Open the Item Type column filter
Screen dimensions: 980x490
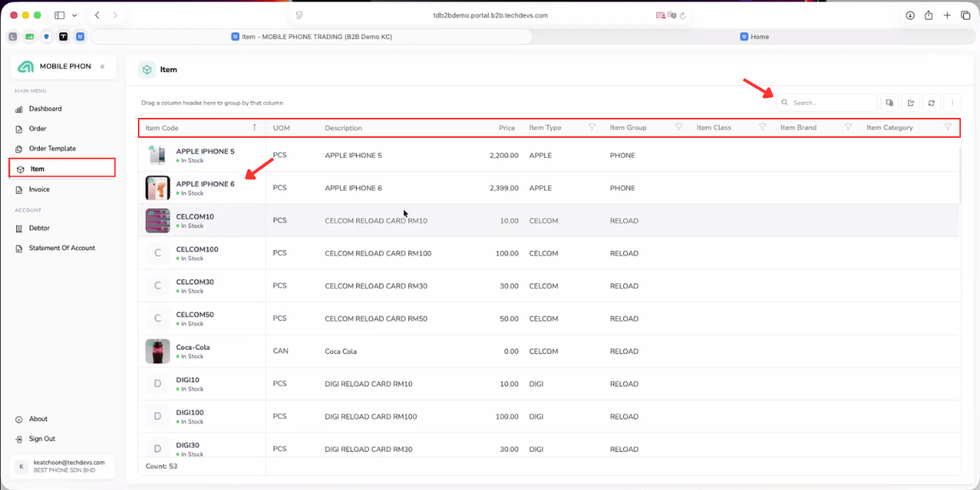pyautogui.click(x=592, y=127)
